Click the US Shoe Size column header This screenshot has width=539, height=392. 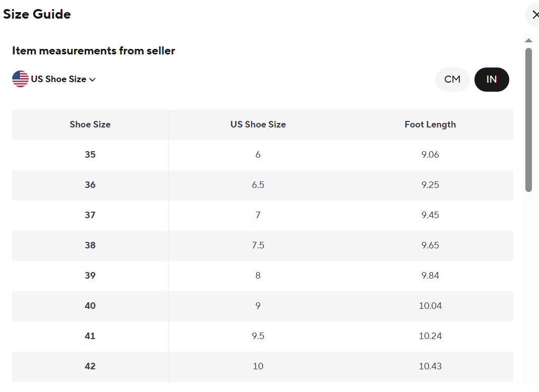pos(258,124)
